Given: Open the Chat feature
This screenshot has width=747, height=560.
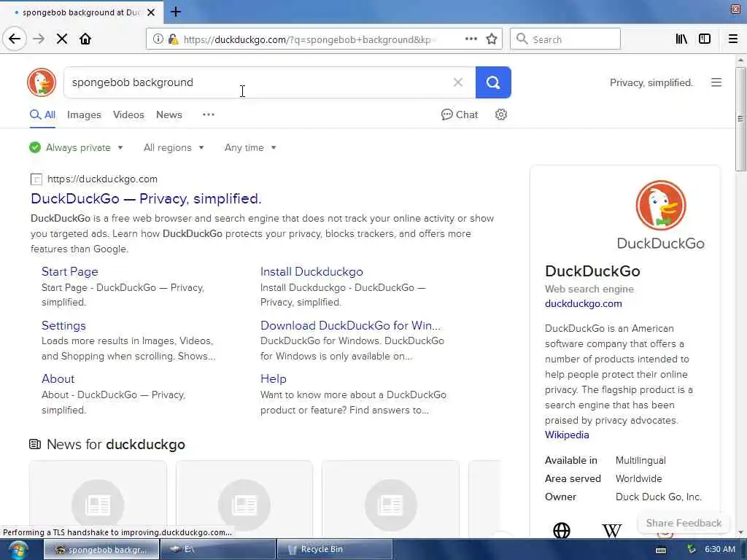Looking at the screenshot, I should click(460, 114).
